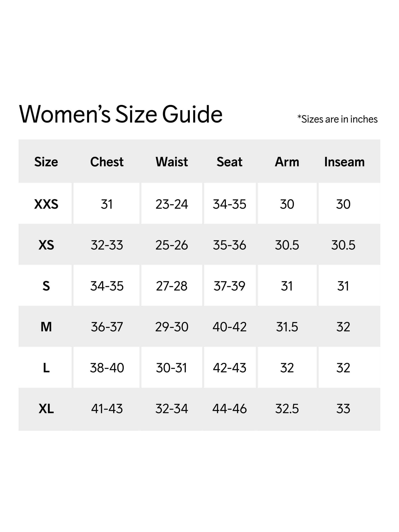Select the Size column header
The height and width of the screenshot is (532, 399).
(x=46, y=162)
